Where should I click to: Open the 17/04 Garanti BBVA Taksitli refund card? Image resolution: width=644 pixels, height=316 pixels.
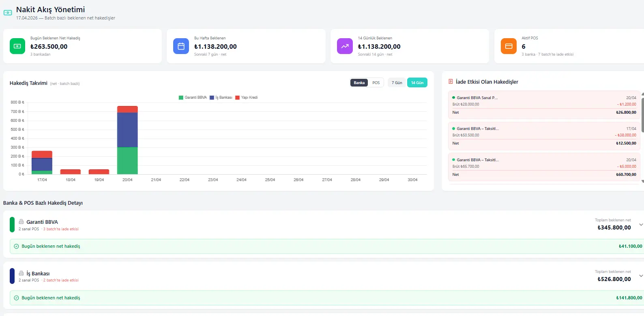[544, 136]
